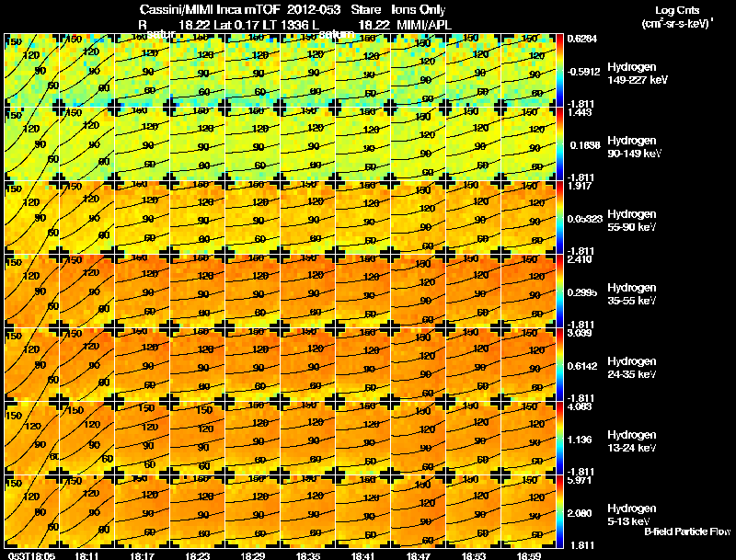Click the 'Log Cnts' colorbar heading
Image resolution: width=736 pixels, height=560 pixels.
pyautogui.click(x=677, y=10)
